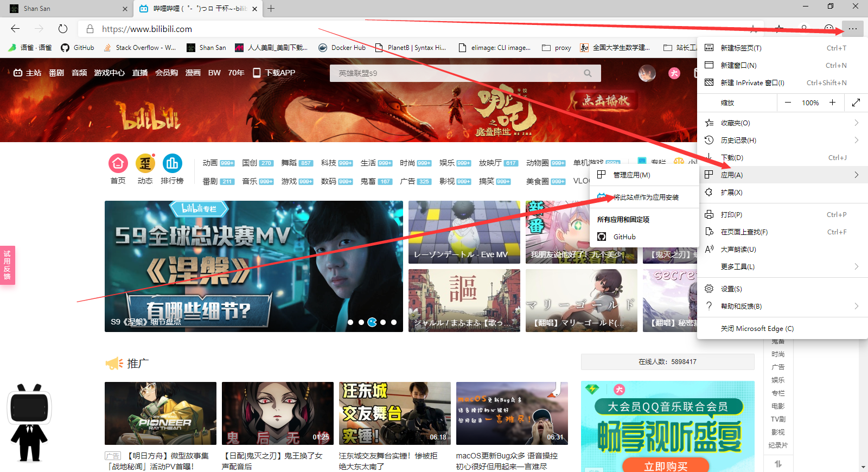This screenshot has height=472, width=868.
Task: Open macOS更新Bug video thumbnail
Action: tap(512, 413)
